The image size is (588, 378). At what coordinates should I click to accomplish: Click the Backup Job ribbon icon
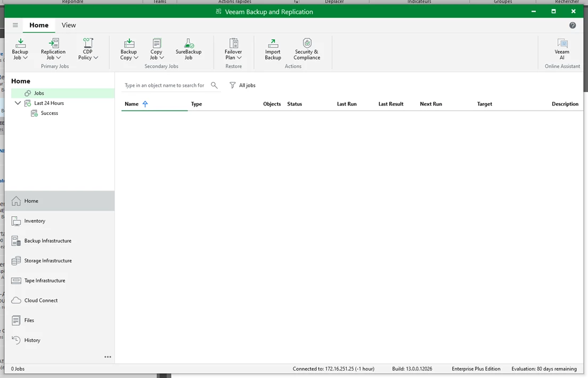coord(20,43)
